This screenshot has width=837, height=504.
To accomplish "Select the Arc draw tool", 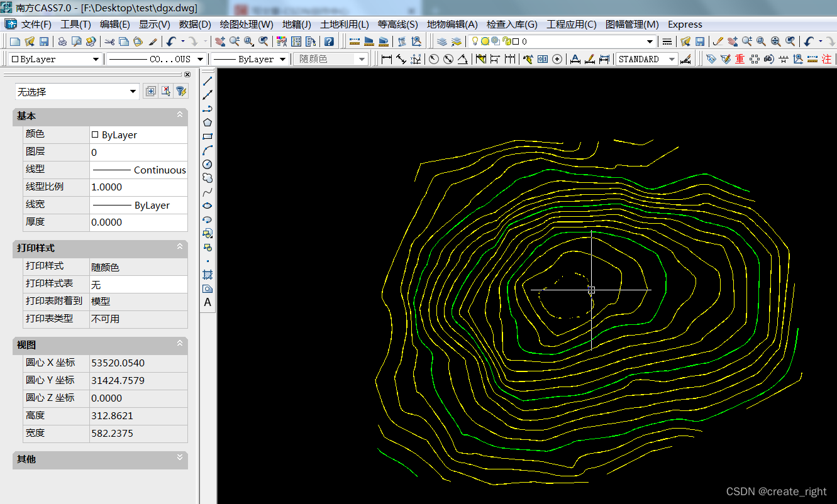I will 208,150.
